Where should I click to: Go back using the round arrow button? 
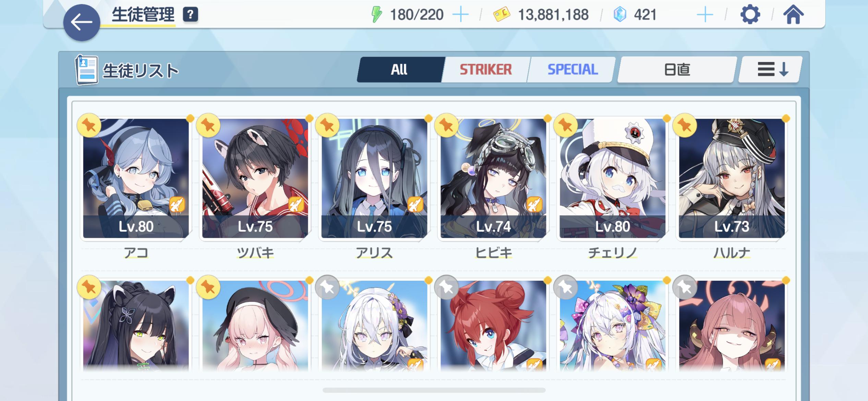[82, 23]
